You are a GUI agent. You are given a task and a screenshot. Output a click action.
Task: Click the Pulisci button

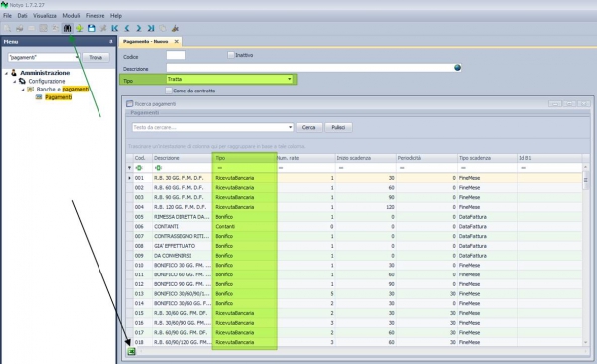(338, 127)
